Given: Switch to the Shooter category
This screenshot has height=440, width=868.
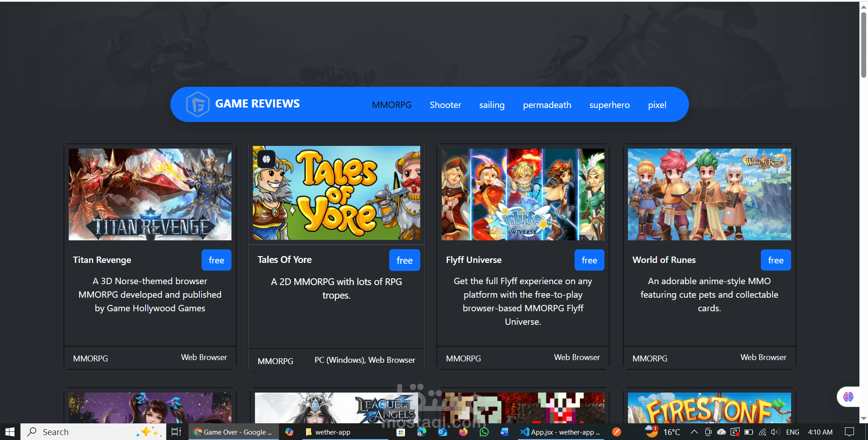Looking at the screenshot, I should 445,105.
